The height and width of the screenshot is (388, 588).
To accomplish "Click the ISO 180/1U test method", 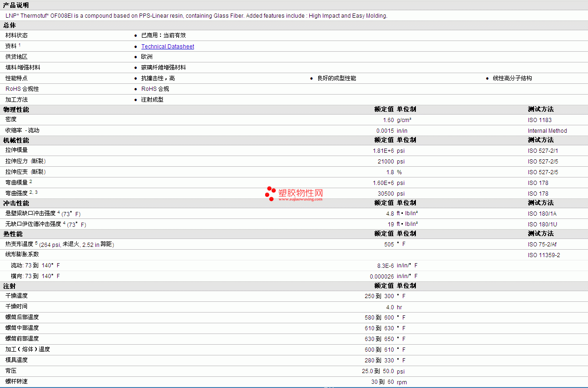I will [x=542, y=225].
